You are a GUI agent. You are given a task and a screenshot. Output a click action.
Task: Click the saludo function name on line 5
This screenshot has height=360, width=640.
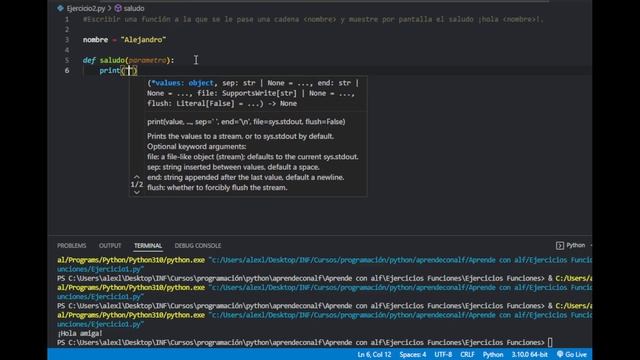pyautogui.click(x=112, y=60)
